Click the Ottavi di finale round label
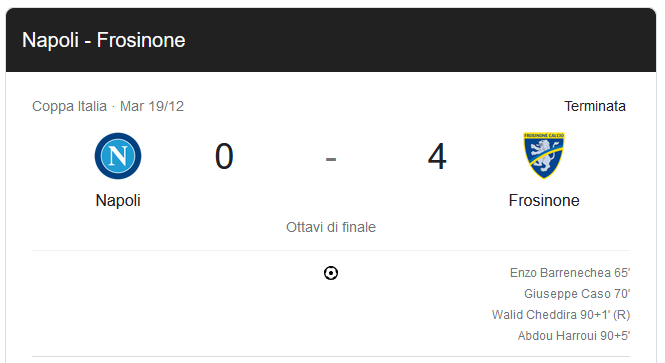 [331, 227]
